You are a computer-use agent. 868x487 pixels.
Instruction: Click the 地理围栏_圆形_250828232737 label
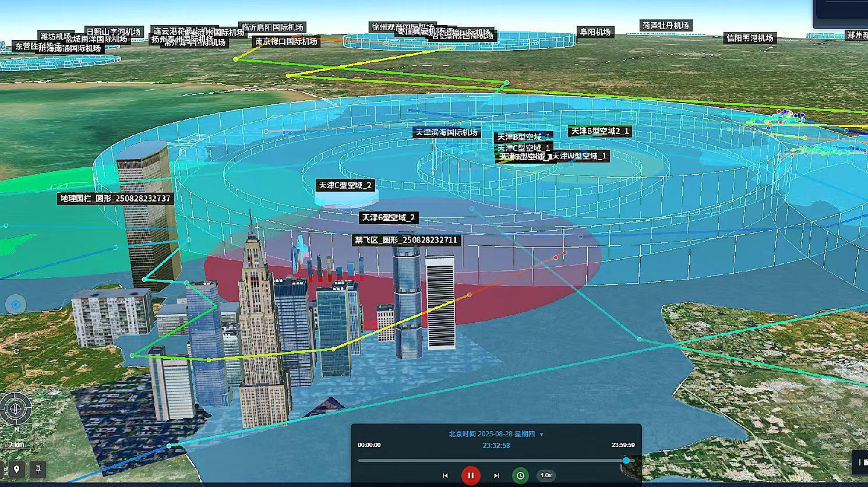point(116,199)
